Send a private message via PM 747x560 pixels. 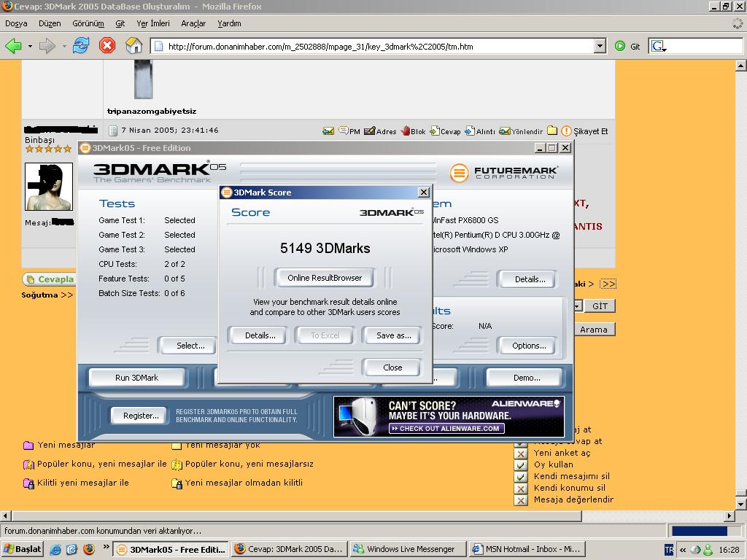[x=349, y=131]
